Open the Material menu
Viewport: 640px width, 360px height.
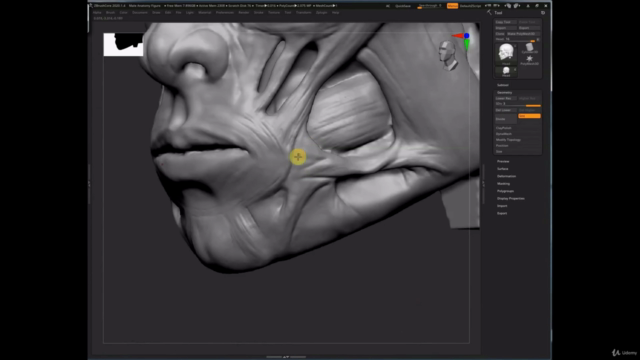[204, 13]
